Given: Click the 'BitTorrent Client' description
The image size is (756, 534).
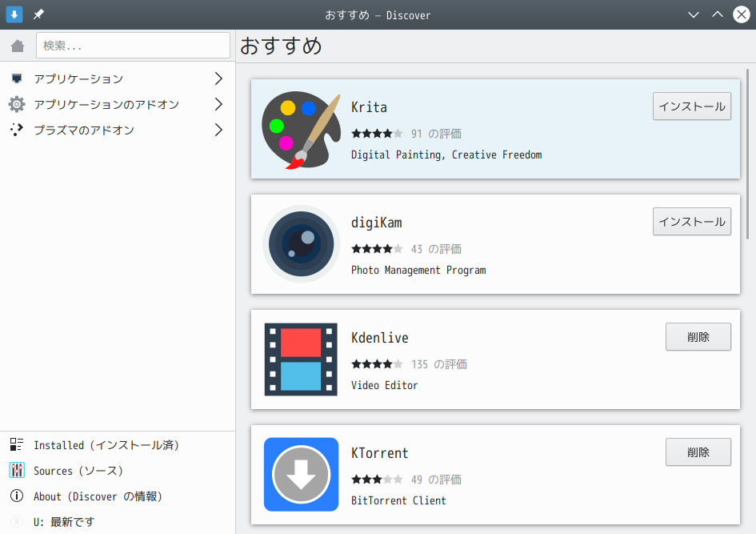Looking at the screenshot, I should click(x=398, y=500).
